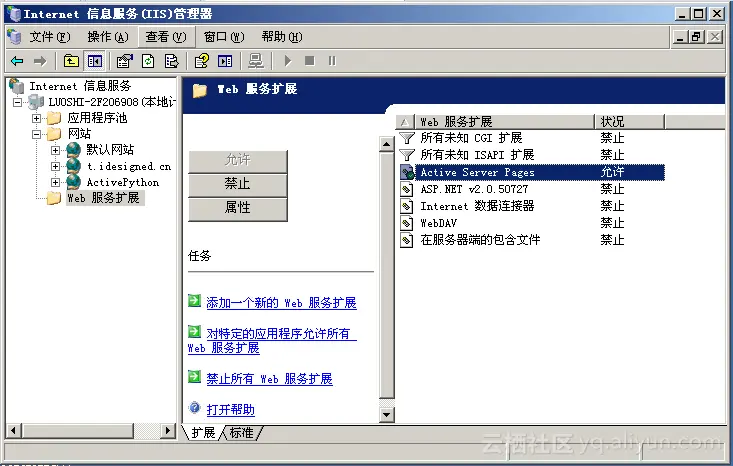Click the Export list toolbar icon
733x466 pixels.
point(172,61)
